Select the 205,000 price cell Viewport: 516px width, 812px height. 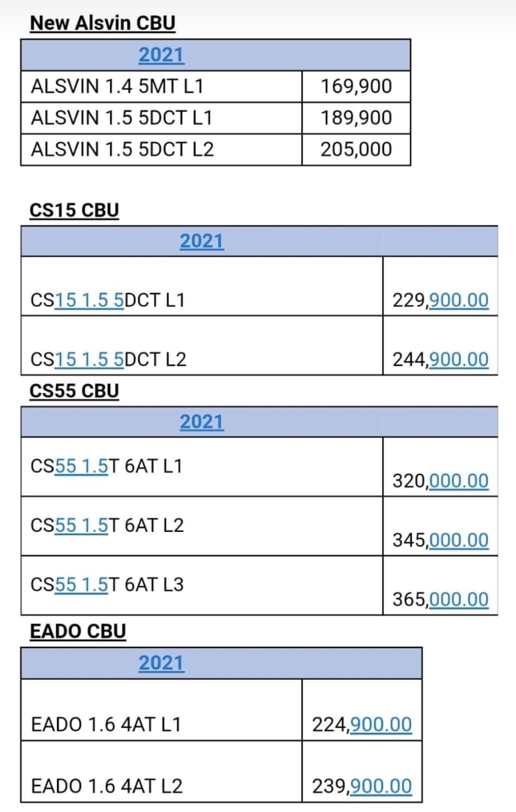click(x=356, y=149)
